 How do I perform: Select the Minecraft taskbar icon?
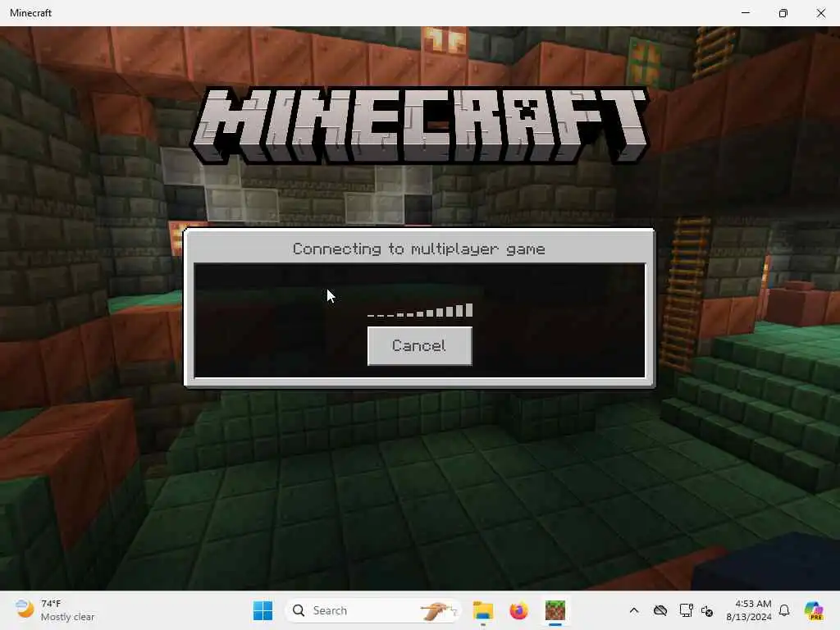tap(555, 610)
